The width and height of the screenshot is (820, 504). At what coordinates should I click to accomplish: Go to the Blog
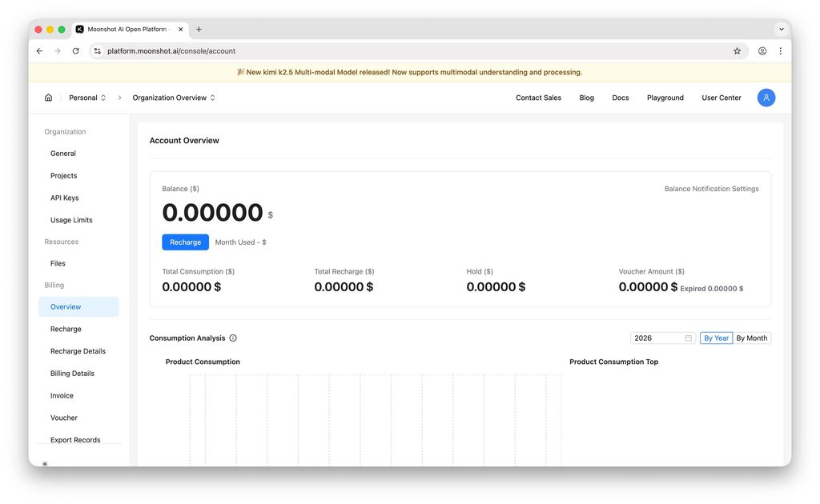click(x=586, y=98)
